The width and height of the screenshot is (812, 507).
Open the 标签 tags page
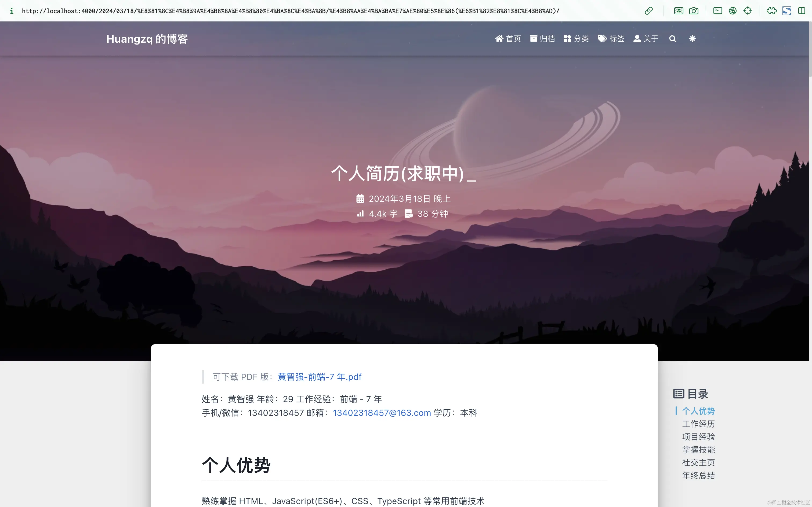[x=611, y=39]
